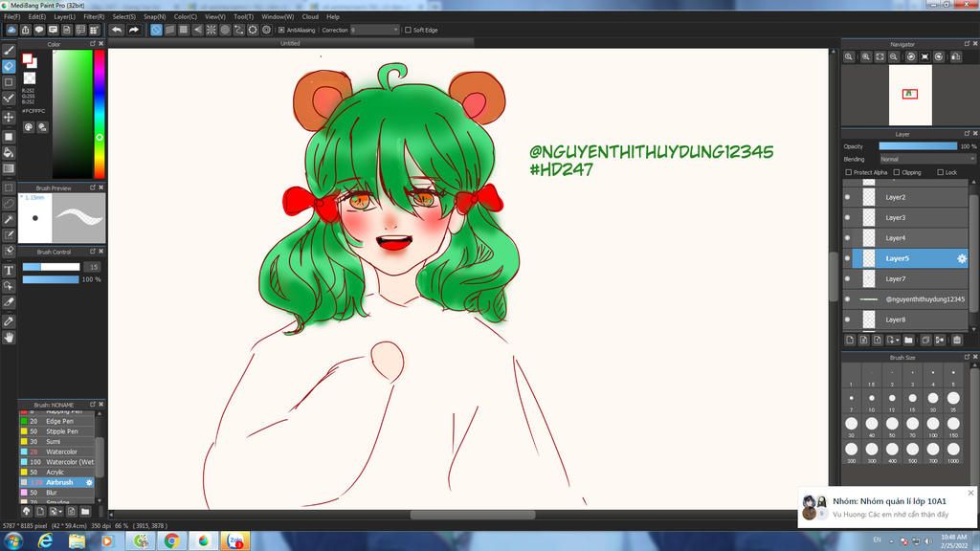
Task: Open the Cloud menu
Action: tap(310, 17)
